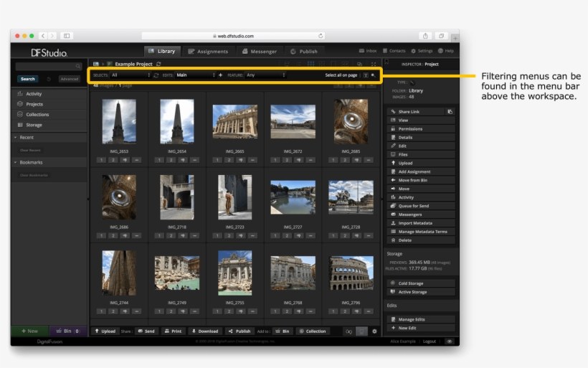Open Help in the top bar
Screen dimensions: 588x368
[x=446, y=51]
